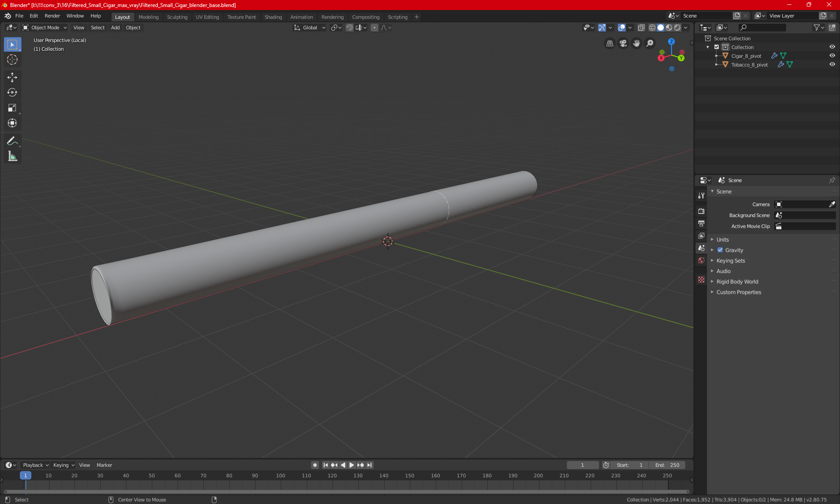The width and height of the screenshot is (840, 504).
Task: Click the Annotate tool icon
Action: [x=12, y=141]
